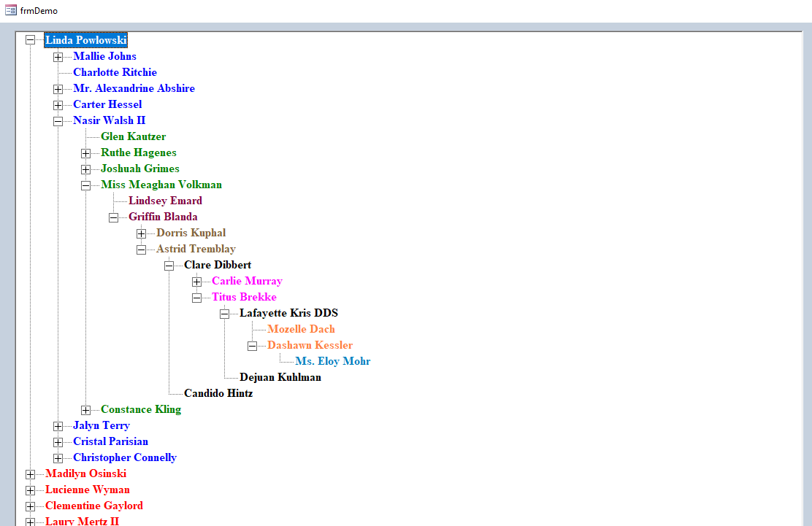
Task: Select Mallie Johns tree entry
Action: tap(104, 56)
